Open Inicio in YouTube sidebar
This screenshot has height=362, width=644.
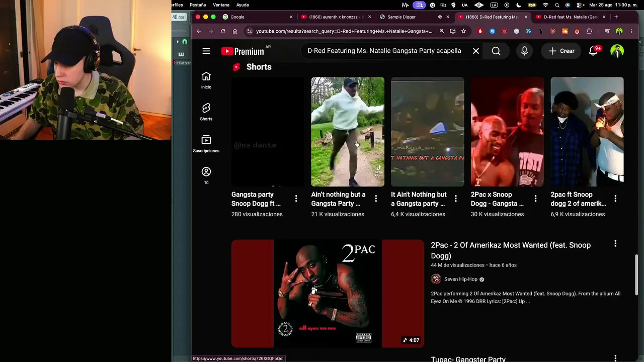coord(206,80)
